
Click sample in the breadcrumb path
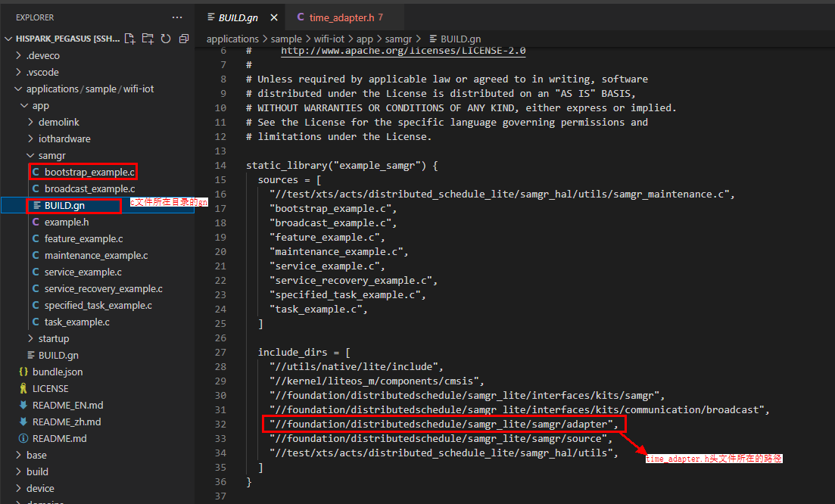[x=286, y=39]
